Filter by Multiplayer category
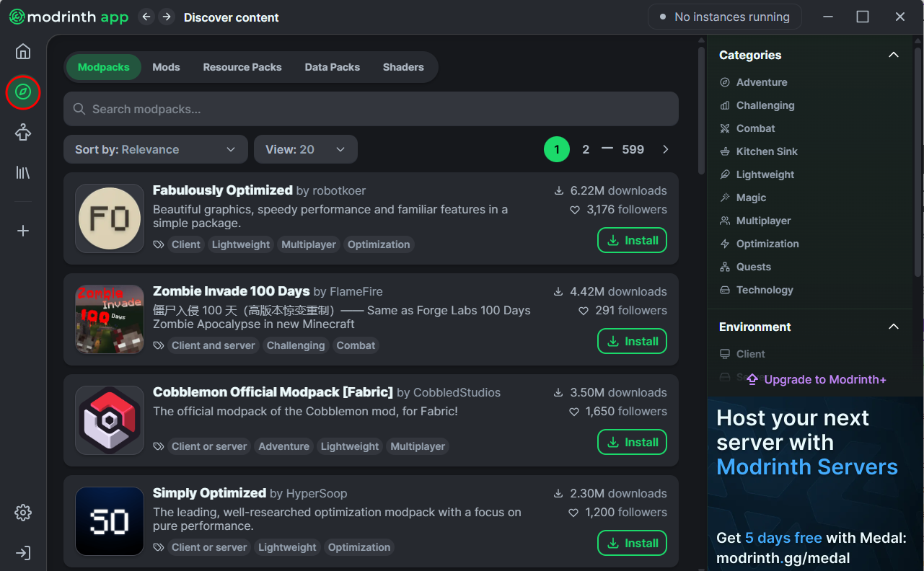924x571 pixels. 755,221
